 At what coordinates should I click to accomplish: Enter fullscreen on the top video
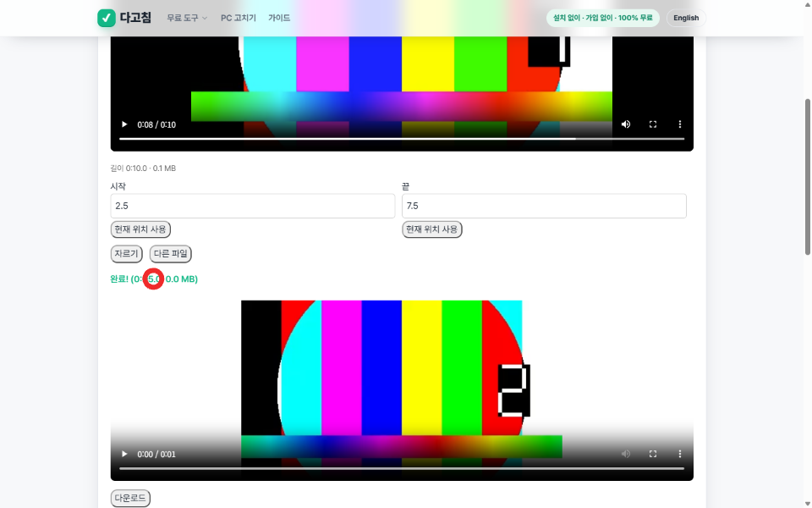652,124
